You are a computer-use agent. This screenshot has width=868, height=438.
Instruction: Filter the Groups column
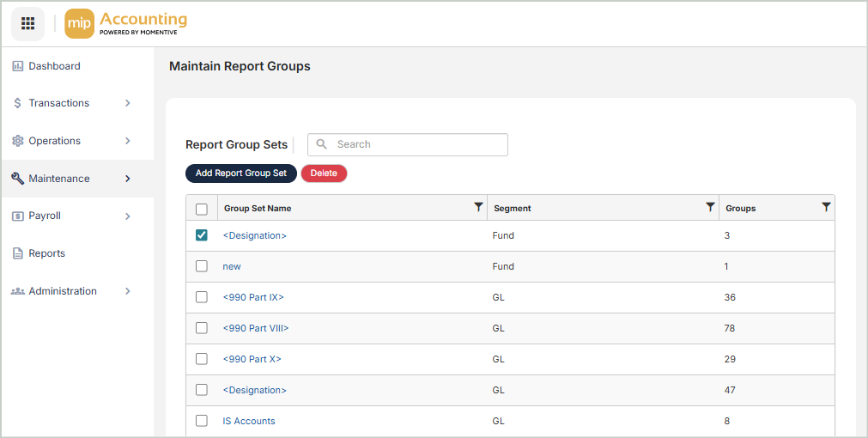(826, 207)
